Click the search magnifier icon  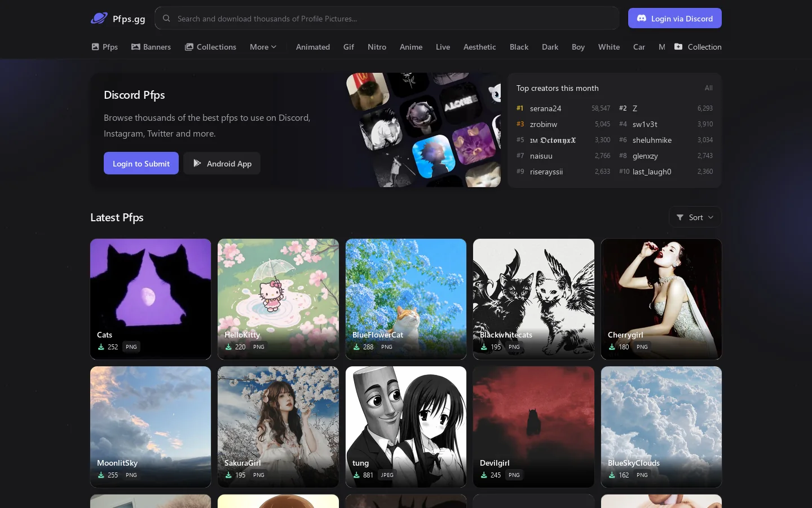(166, 18)
